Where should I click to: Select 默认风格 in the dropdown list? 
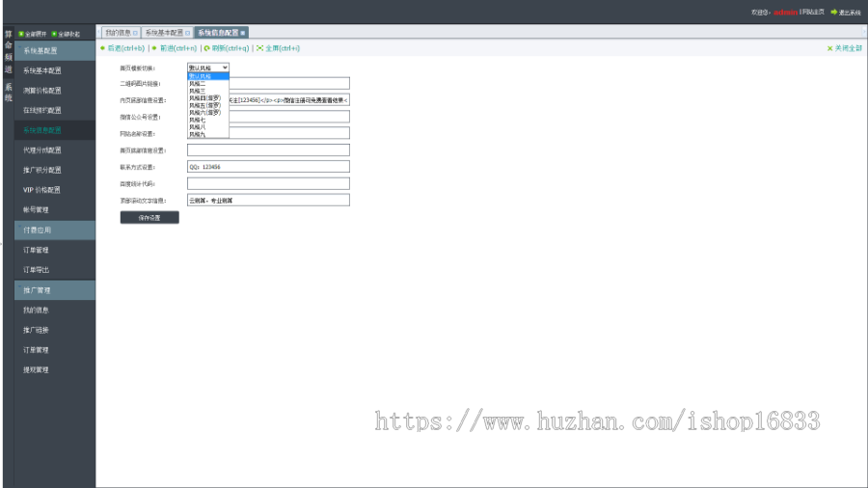pyautogui.click(x=208, y=76)
